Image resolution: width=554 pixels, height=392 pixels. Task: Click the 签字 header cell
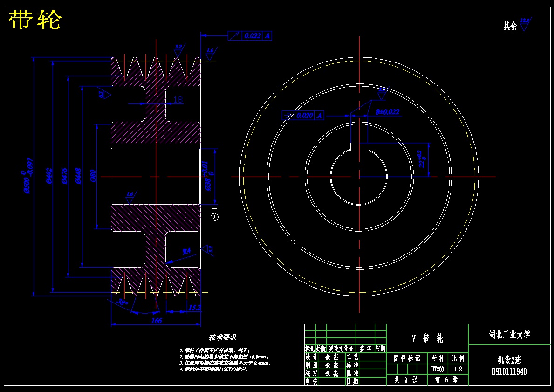point(365,349)
